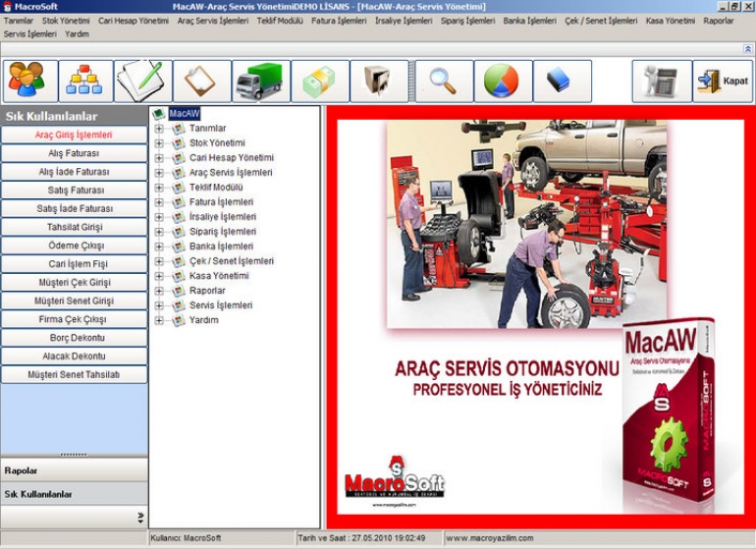Expand the Tanımlar tree node
The height and width of the screenshot is (549, 756).
click(159, 129)
